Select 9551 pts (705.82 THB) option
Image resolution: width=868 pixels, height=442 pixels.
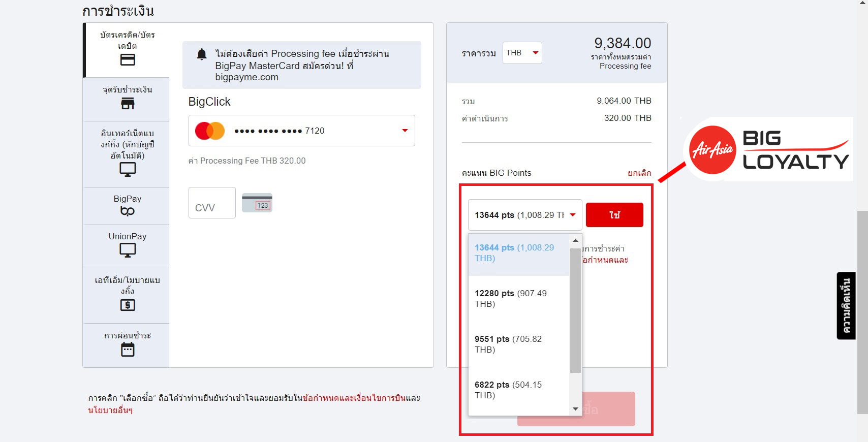coord(518,344)
